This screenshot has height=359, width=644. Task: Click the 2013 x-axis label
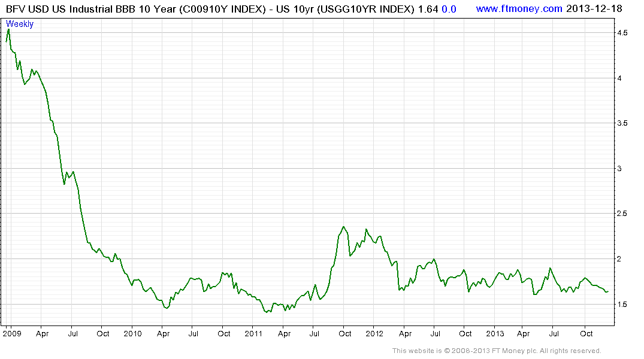(x=495, y=333)
